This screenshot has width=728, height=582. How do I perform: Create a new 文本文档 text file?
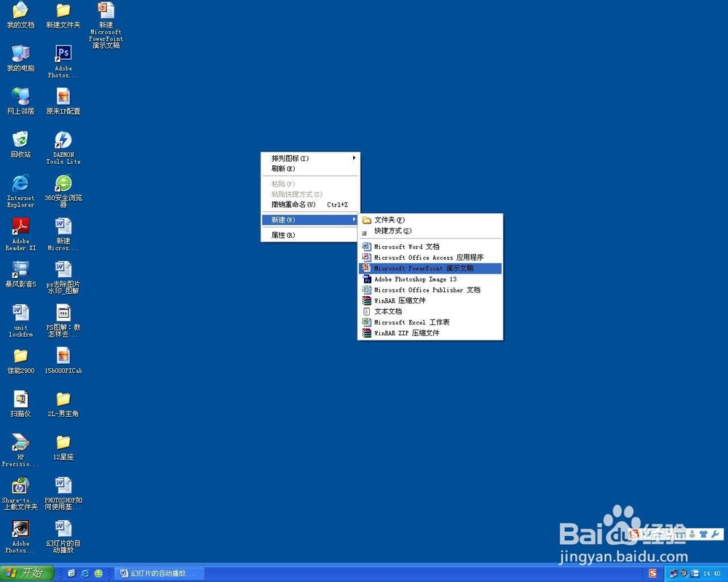(430, 311)
